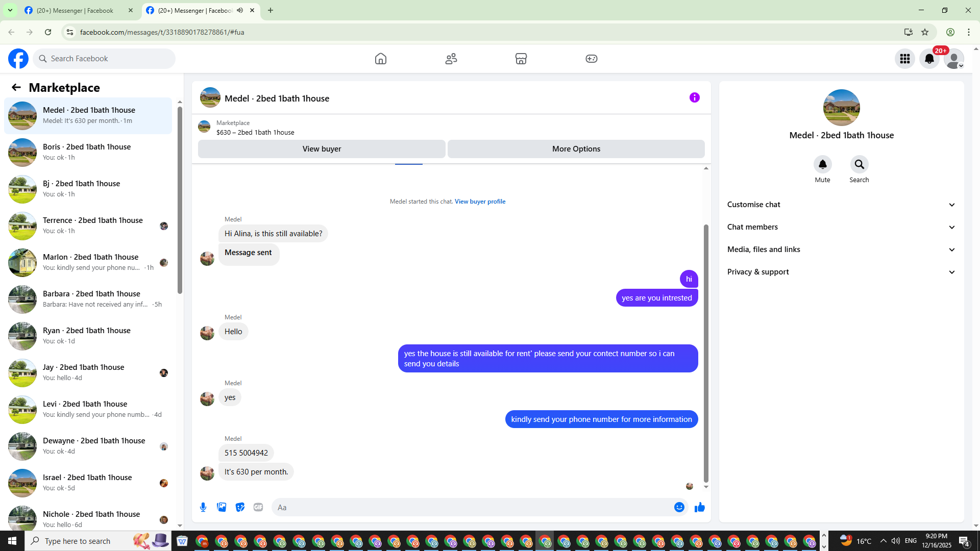Image resolution: width=980 pixels, height=551 pixels.
Task: Open the Facebook apps menu grid
Action: coord(905,59)
